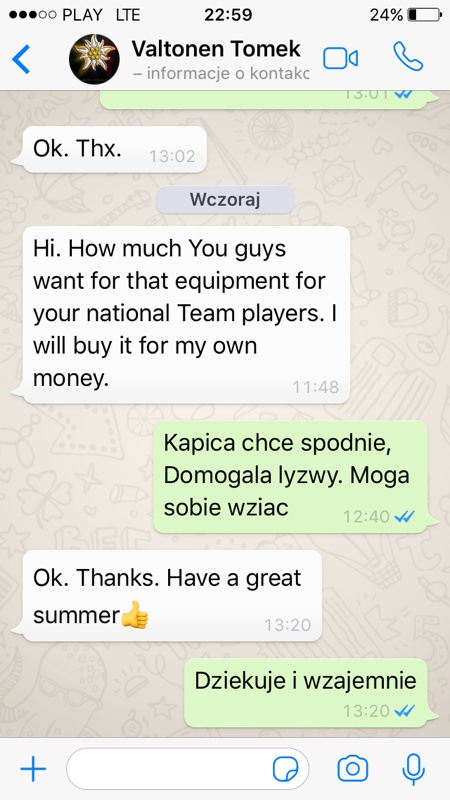Tap the 'Wczoraj' date separator
This screenshot has width=450, height=800.
click(225, 199)
